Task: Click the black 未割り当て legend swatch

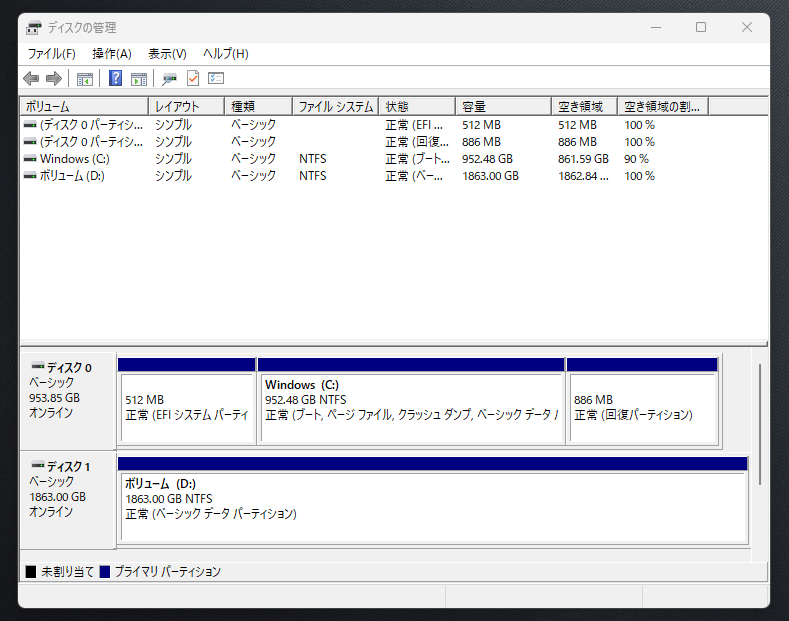Action: (x=31, y=572)
